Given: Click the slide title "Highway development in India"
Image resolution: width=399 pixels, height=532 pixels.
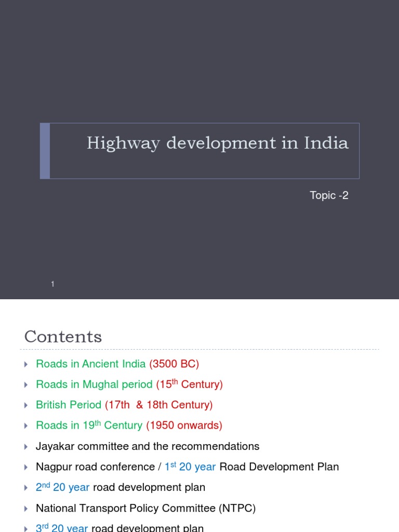Looking at the screenshot, I should point(218,143).
